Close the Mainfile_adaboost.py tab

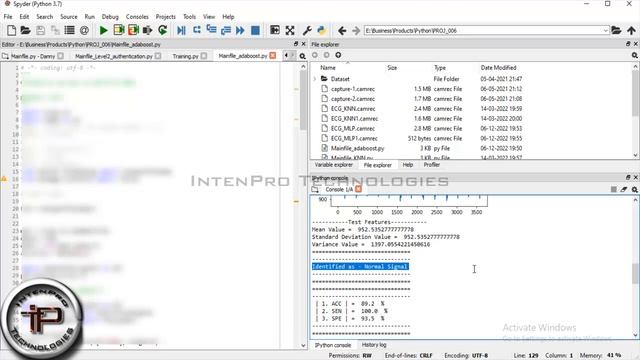(x=273, y=56)
